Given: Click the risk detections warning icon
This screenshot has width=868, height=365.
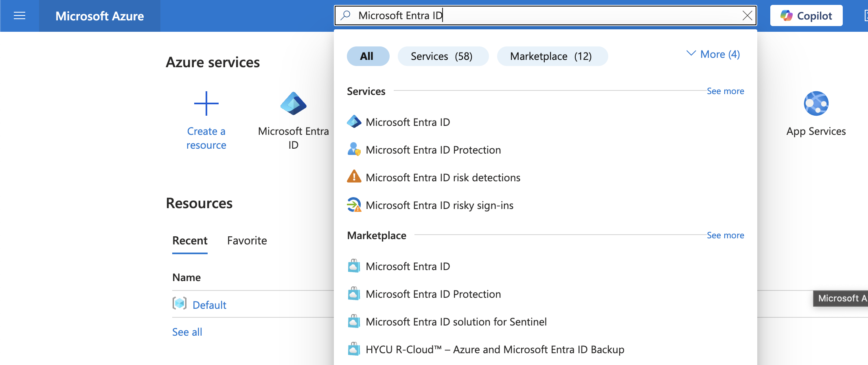Looking at the screenshot, I should [x=354, y=177].
